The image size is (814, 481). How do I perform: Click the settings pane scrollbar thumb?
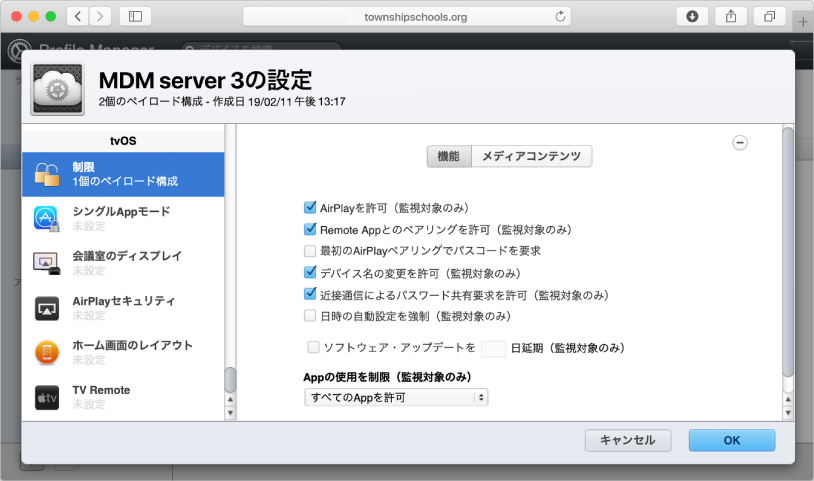788,252
